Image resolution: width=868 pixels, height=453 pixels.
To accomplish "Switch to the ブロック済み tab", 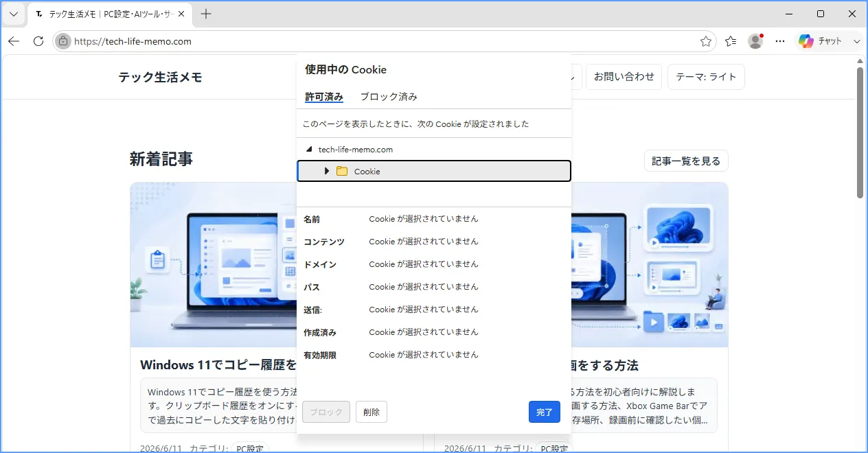I will click(x=389, y=97).
